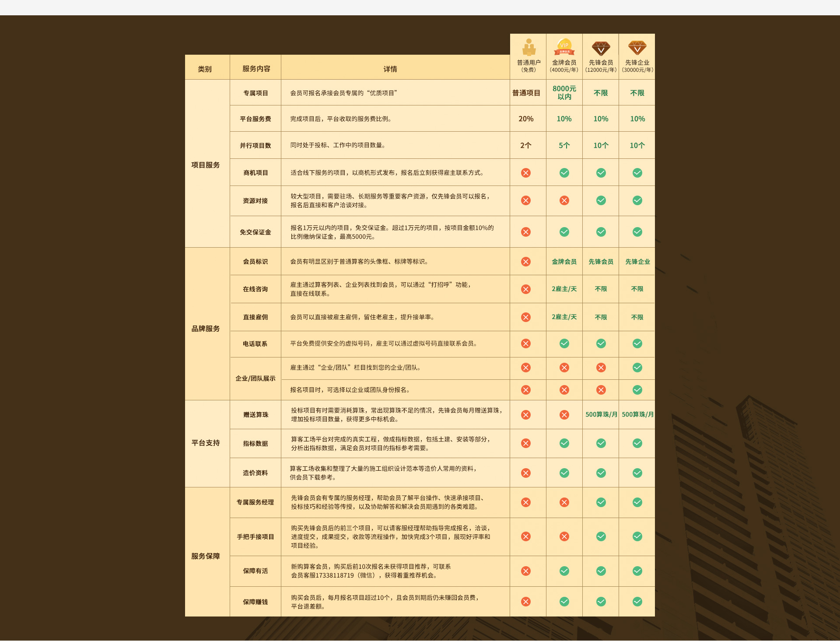Click 500算珠/月 under 先锋会员
The height and width of the screenshot is (641, 840).
point(601,414)
